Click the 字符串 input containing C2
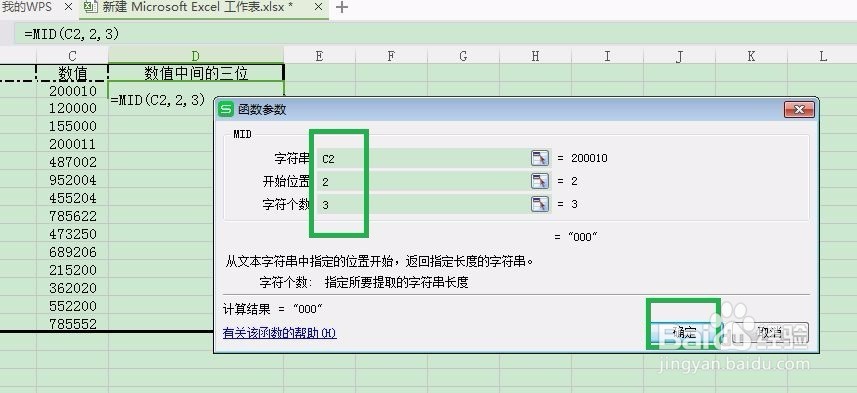The width and height of the screenshot is (857, 393). (x=423, y=159)
